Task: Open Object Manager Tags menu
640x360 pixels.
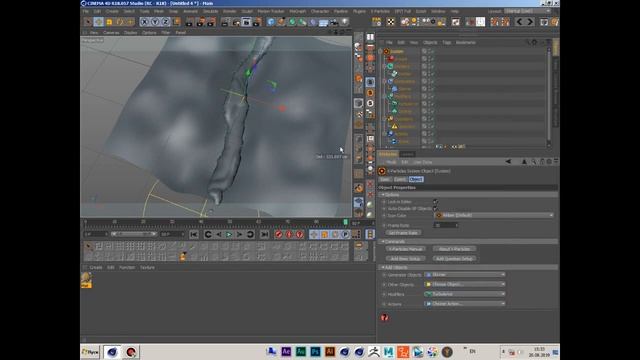Action: tap(447, 42)
